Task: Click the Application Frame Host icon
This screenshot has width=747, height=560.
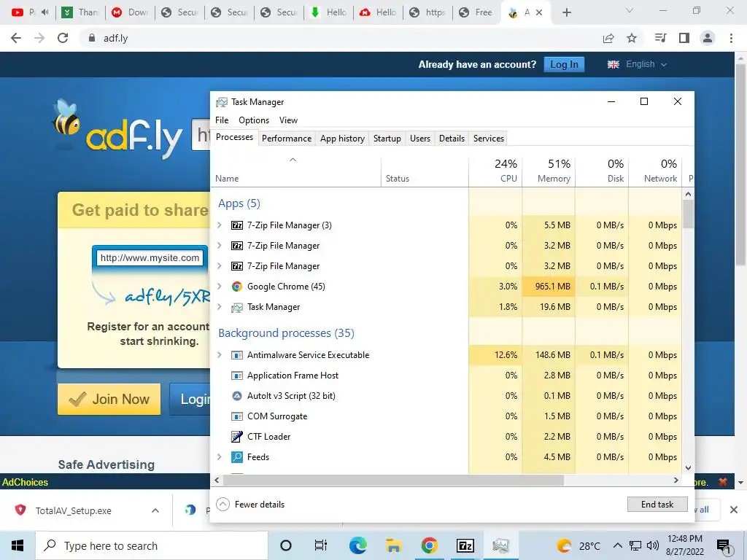Action: (x=237, y=376)
